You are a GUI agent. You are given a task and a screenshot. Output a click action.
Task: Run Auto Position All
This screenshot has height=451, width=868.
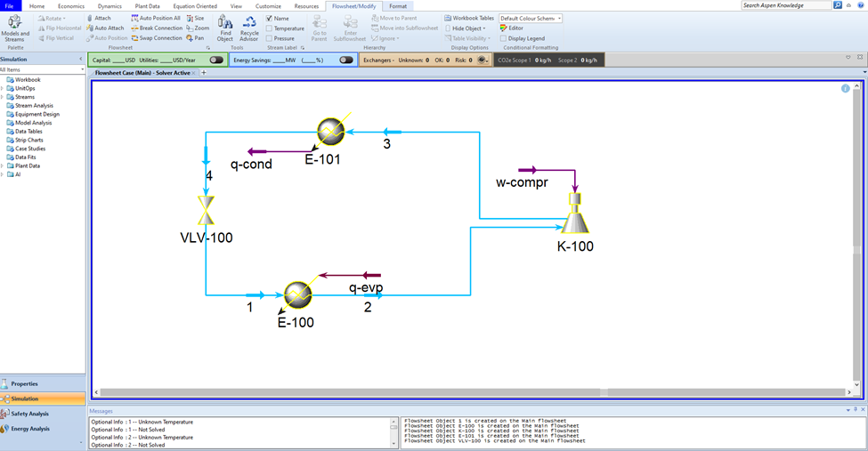[156, 19]
